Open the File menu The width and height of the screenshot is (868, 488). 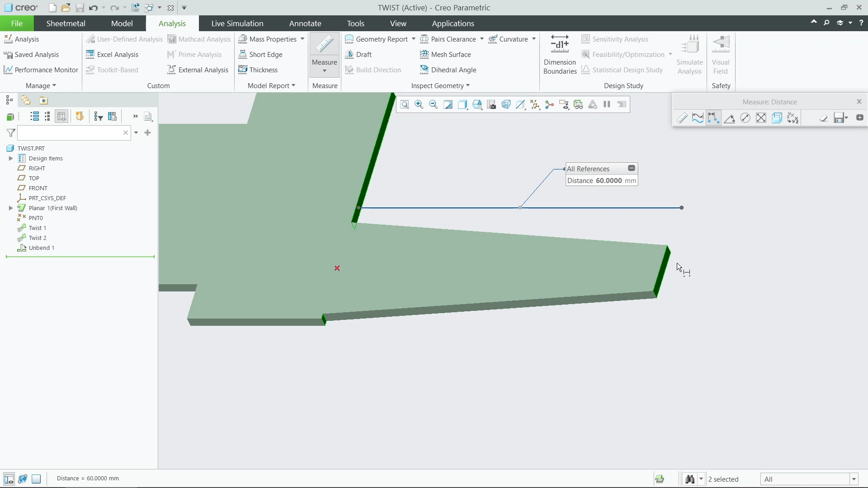point(17,23)
